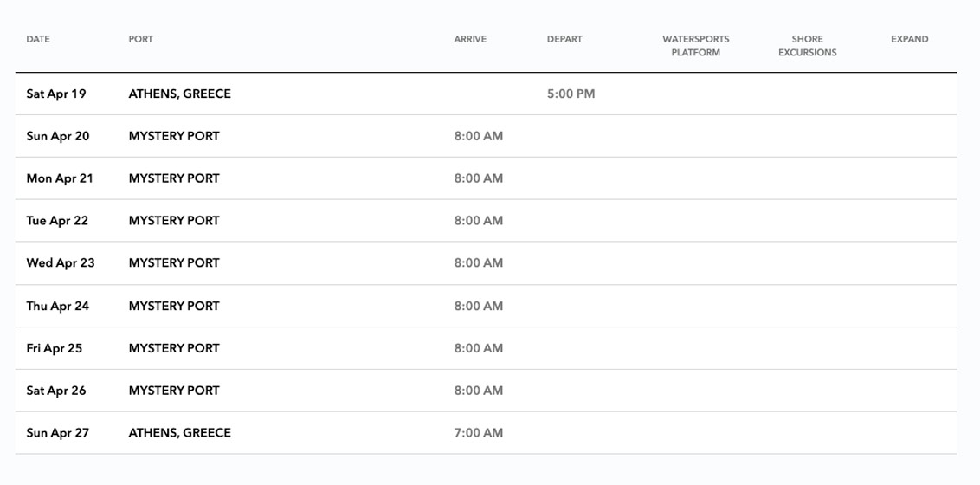Open Mystery Port for Fri Apr 25
The image size is (980, 485).
(x=174, y=348)
